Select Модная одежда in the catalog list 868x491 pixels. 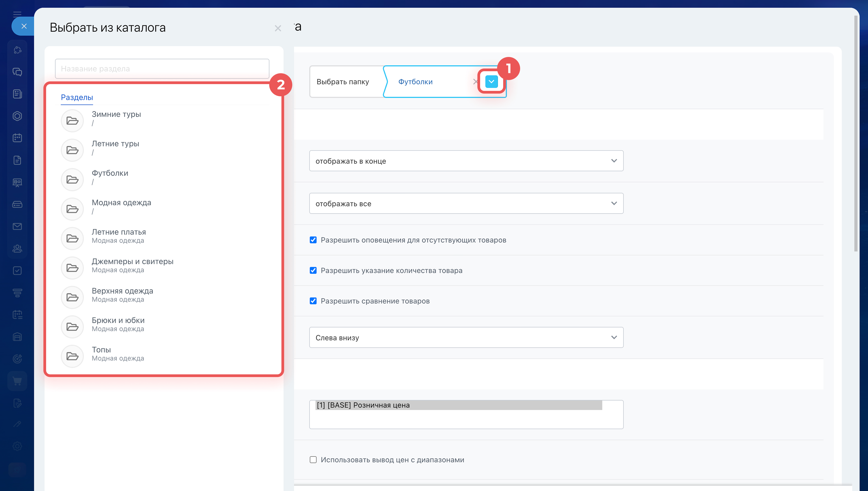tap(121, 203)
